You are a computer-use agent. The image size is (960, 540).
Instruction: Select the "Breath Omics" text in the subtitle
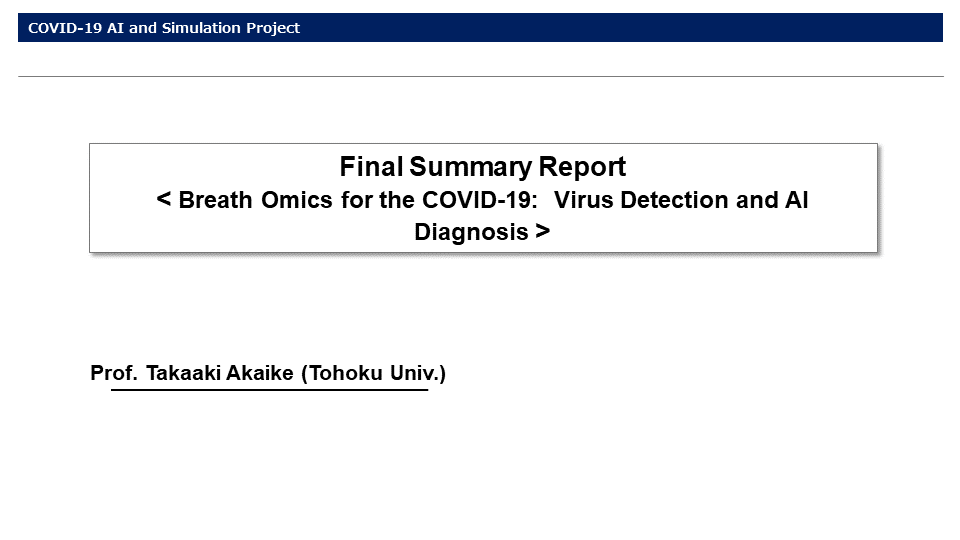[x=255, y=200]
